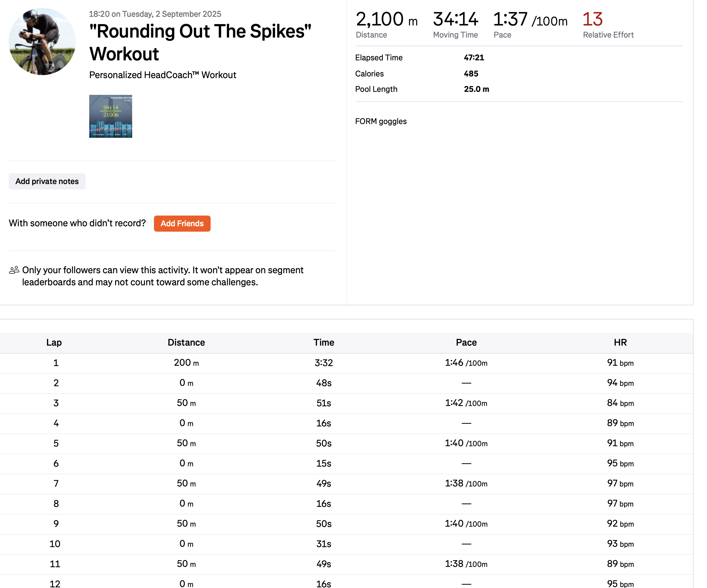
Task: Click the Lap column header
Action: (54, 342)
